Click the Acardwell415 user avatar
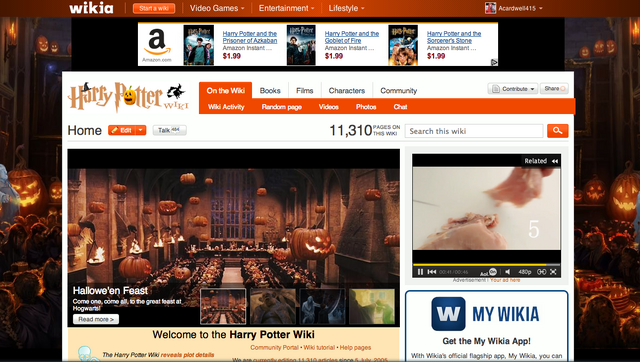This screenshot has height=362, width=640. point(490,8)
